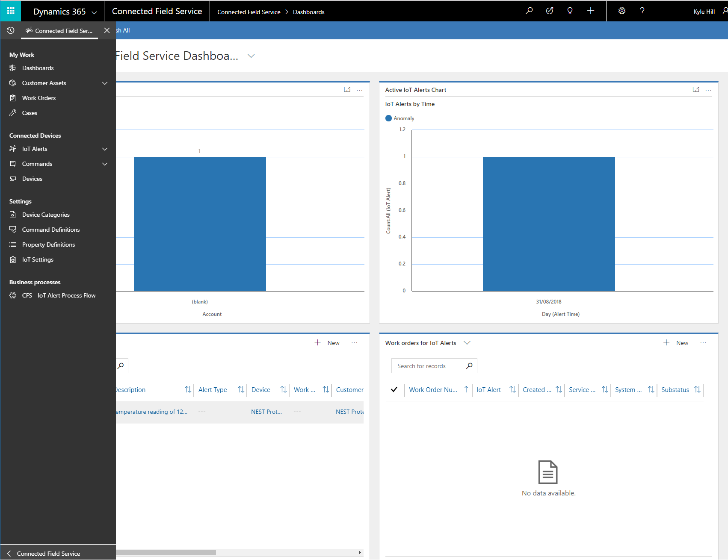This screenshot has width=728, height=560.
Task: Open Device Categories settings
Action: pos(46,215)
